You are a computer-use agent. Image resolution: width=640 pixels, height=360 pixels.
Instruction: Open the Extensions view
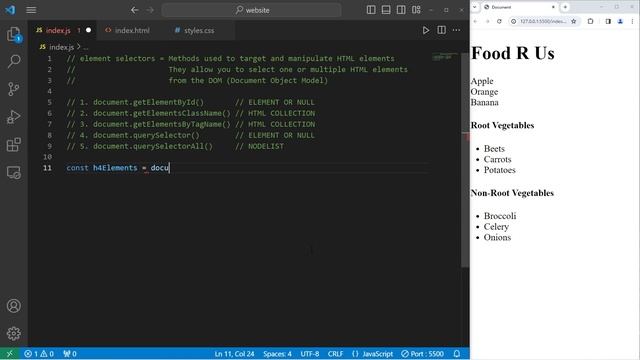(x=14, y=144)
